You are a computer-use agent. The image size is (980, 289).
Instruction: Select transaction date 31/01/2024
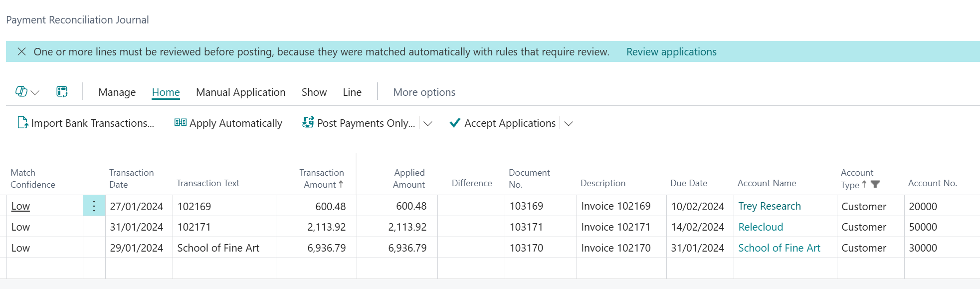139,227
